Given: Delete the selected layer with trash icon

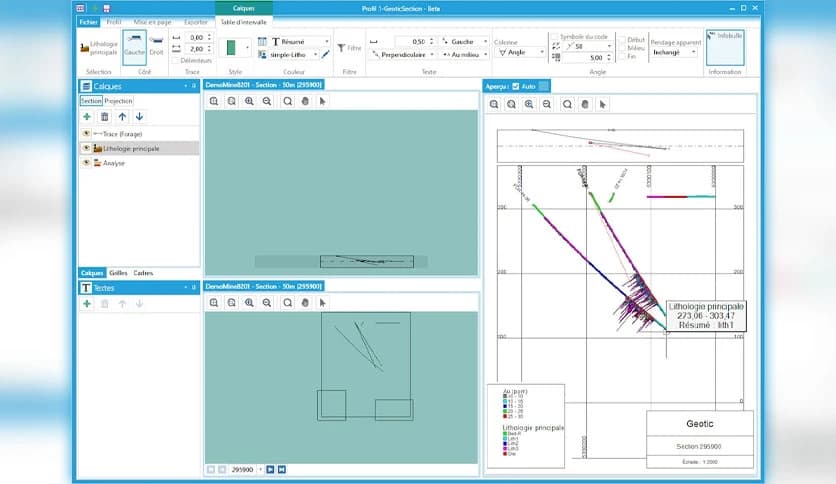Looking at the screenshot, I should click(104, 117).
